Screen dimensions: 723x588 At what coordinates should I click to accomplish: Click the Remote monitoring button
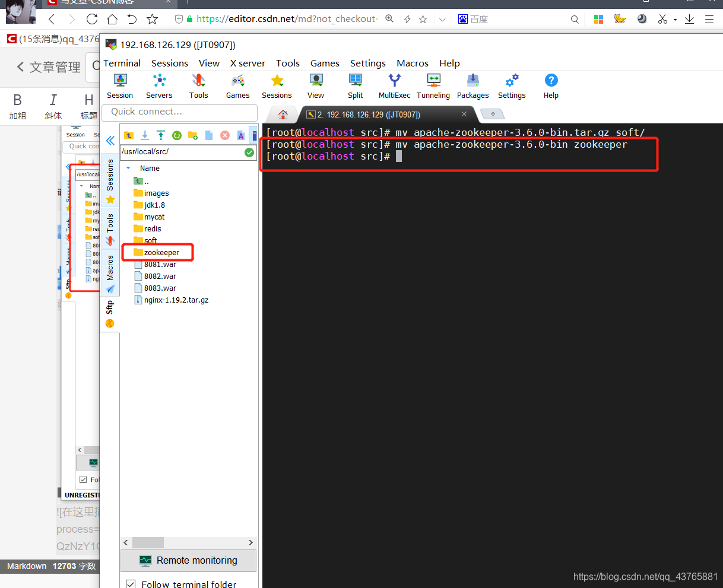click(x=189, y=560)
